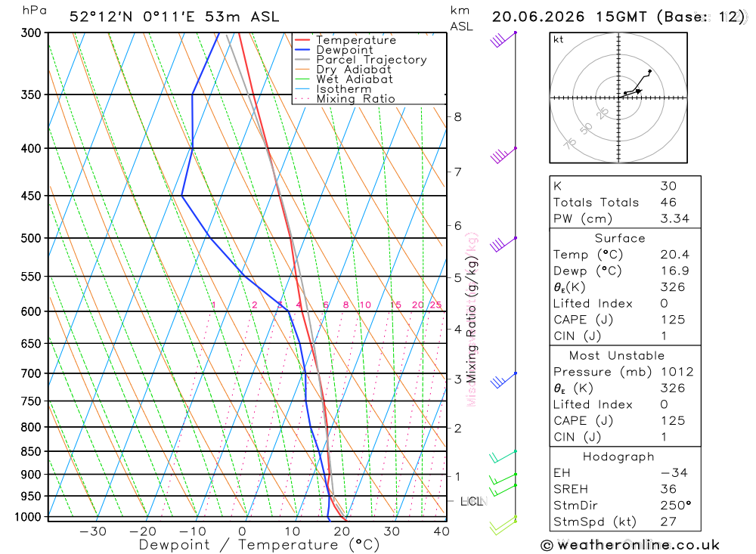Click the EH value -34

(x=674, y=473)
